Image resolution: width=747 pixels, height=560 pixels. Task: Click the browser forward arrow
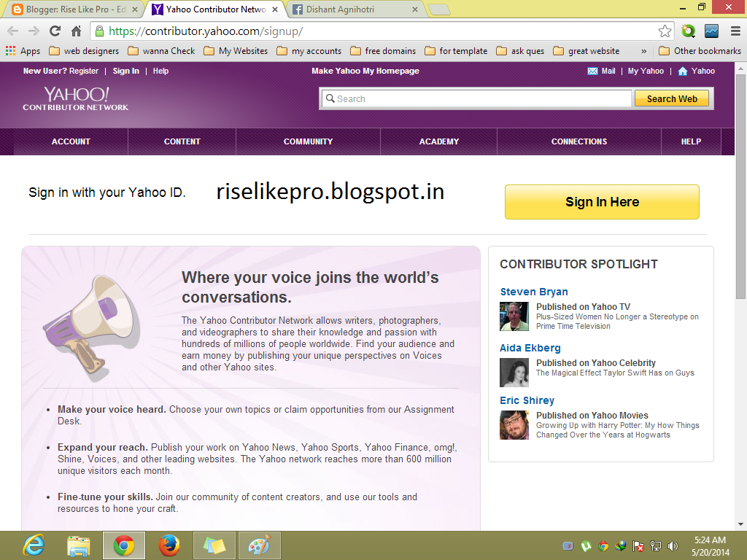coord(34,31)
